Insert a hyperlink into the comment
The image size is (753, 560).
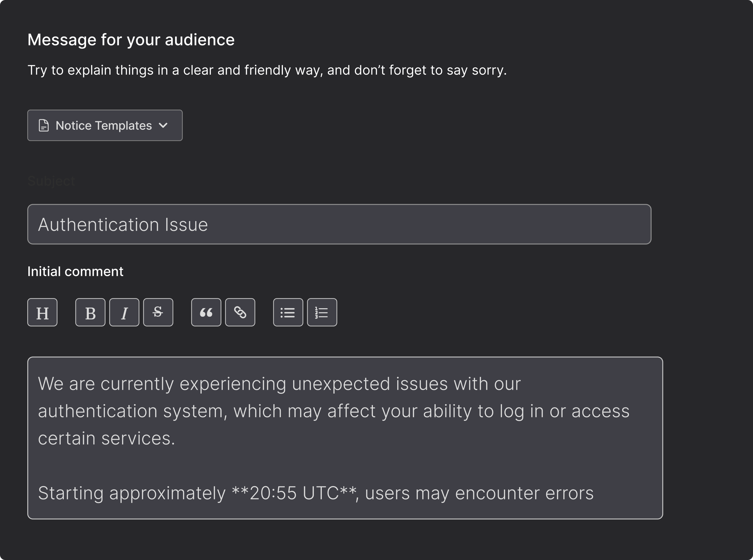click(240, 312)
